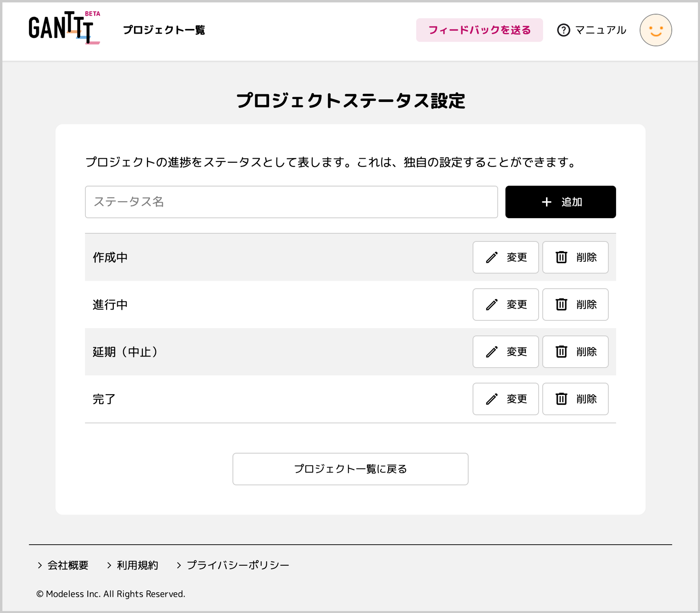The height and width of the screenshot is (613, 700).
Task: Click the pencil icon for 延期（中止）
Action: [491, 352]
